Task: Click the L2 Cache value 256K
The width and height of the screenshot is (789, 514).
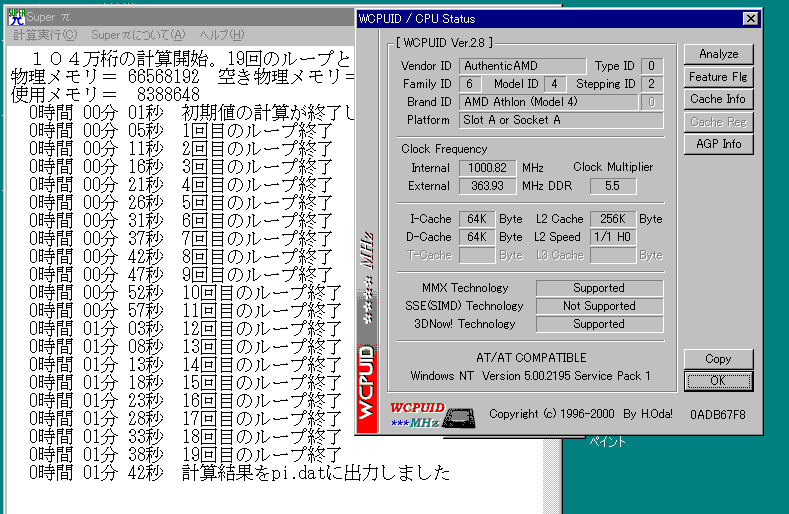Action: [612, 219]
